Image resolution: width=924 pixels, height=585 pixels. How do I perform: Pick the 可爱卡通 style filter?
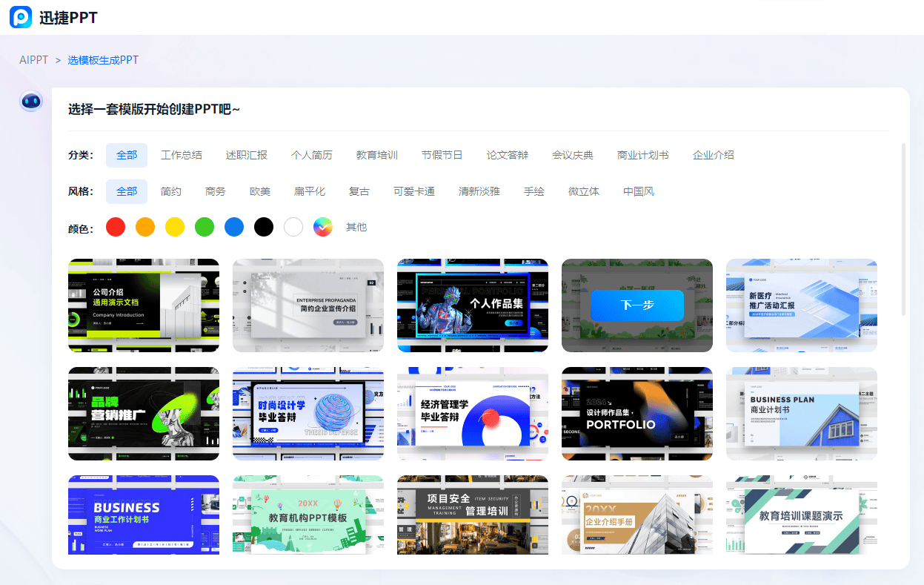[414, 191]
